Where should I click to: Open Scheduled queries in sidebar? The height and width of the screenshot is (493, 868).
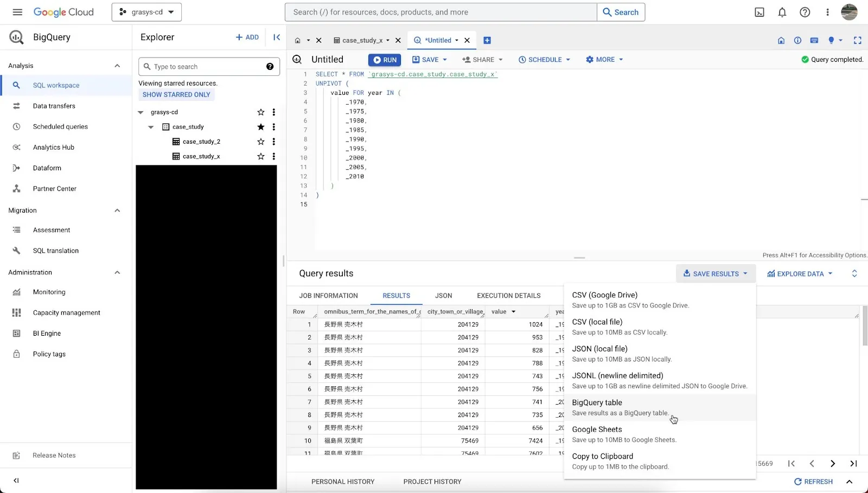(66, 126)
